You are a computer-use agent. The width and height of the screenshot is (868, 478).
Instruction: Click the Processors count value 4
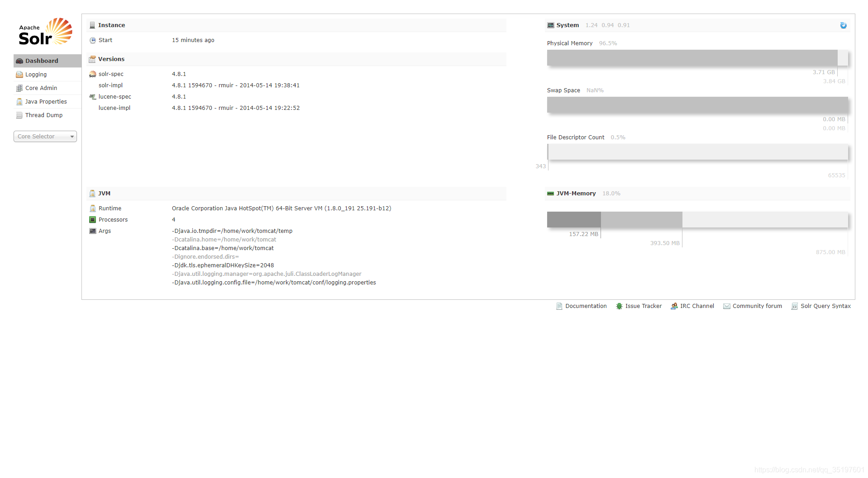[174, 220]
